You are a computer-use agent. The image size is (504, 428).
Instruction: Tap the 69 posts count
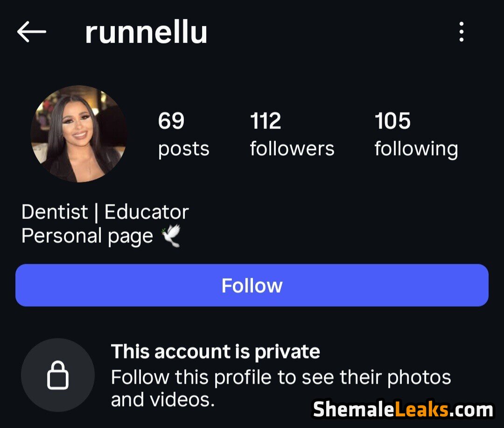(x=171, y=121)
